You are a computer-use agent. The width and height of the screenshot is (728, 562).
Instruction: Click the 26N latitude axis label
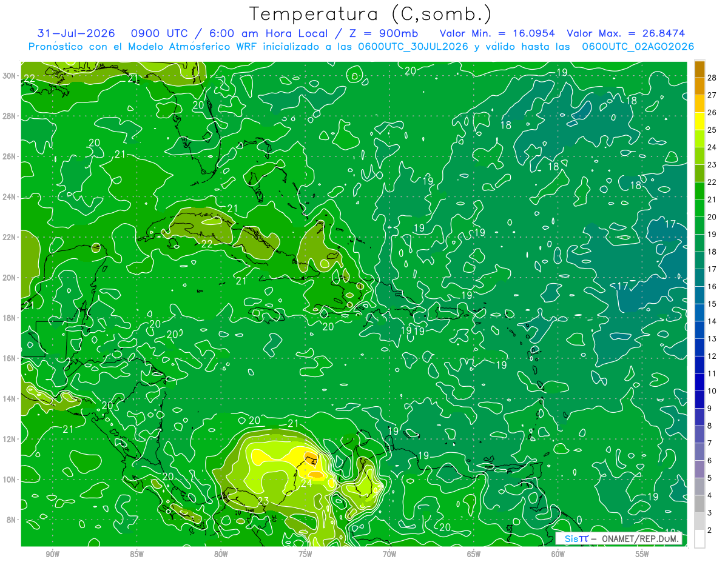pyautogui.click(x=10, y=156)
